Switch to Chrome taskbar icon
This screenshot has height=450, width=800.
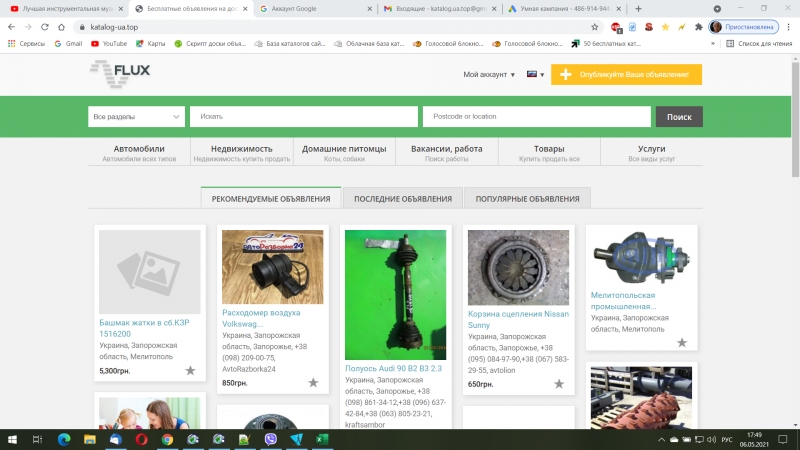(167, 439)
